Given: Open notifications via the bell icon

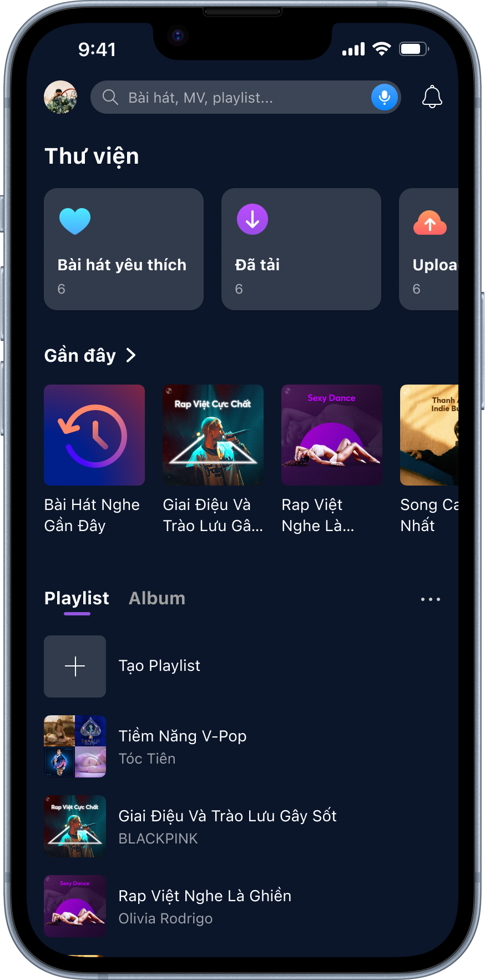Looking at the screenshot, I should coord(432,97).
